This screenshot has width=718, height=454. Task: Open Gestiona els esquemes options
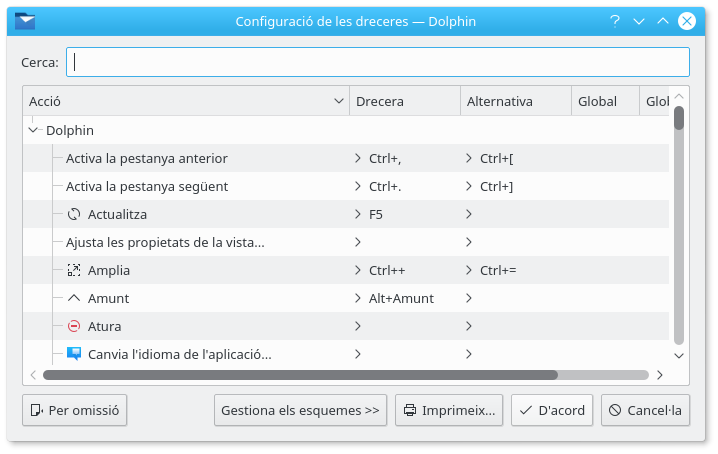[300, 410]
